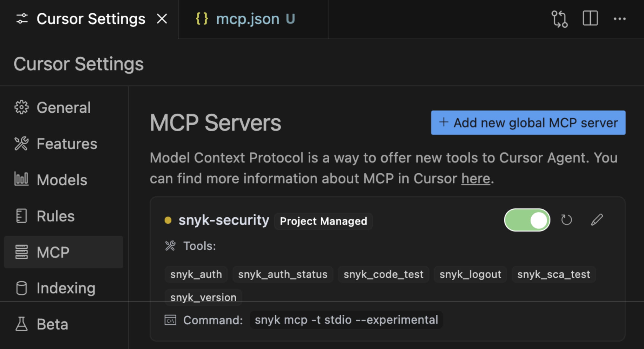Click the snyk_logout tool chip

[470, 274]
